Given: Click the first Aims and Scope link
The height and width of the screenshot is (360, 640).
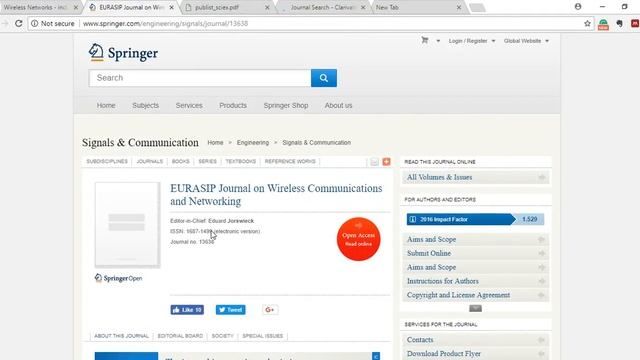Looking at the screenshot, I should pos(431,240).
